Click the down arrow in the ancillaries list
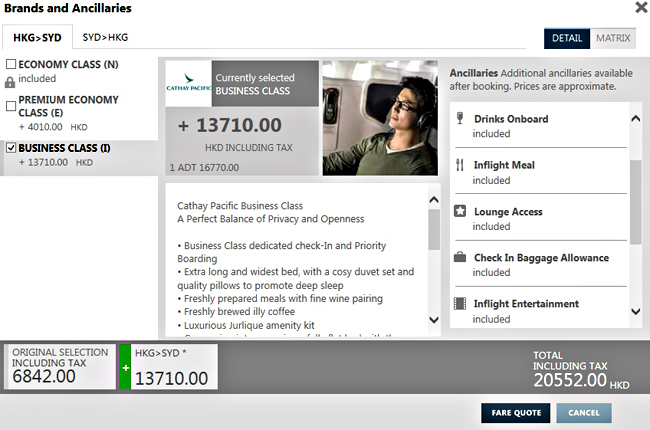 635,311
